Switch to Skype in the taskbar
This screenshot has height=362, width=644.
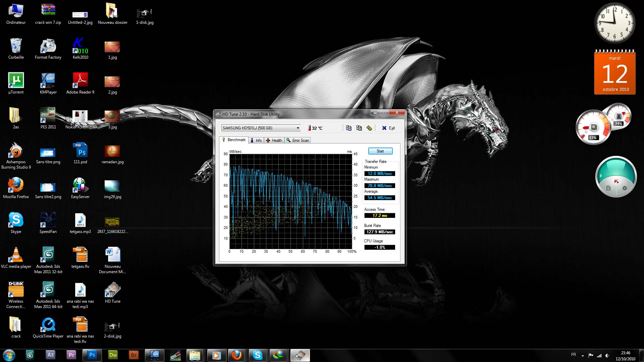[258, 355]
